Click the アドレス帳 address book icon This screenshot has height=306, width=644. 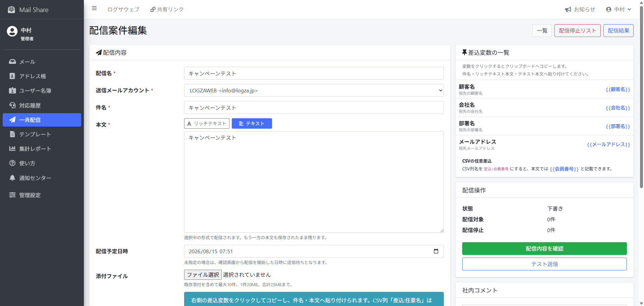12,76
